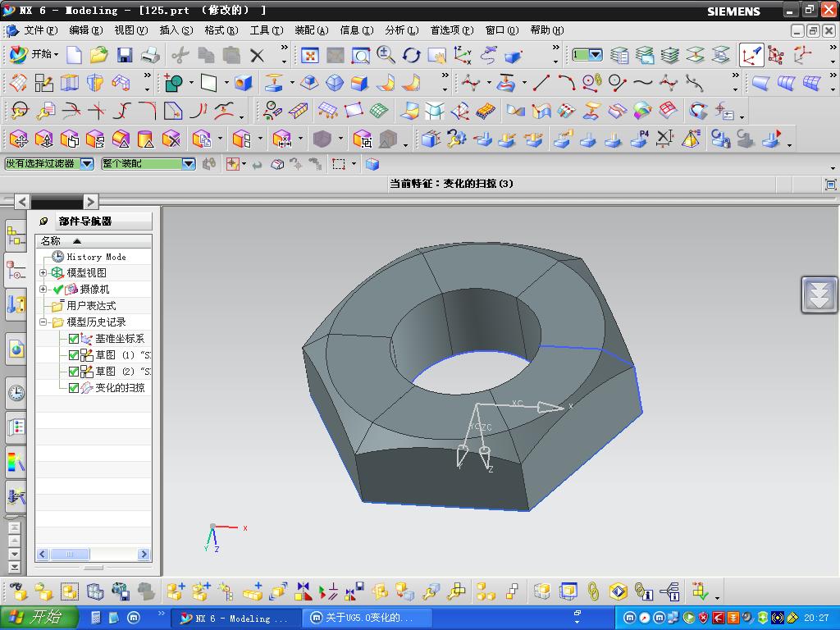The image size is (840, 630).
Task: Uncheck the 草图 (1) feature checkbox
Action: coord(74,355)
